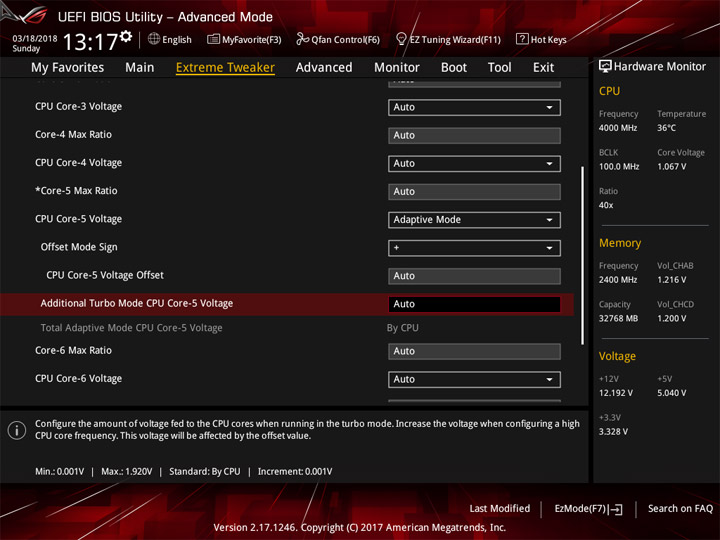This screenshot has width=720, height=540.
Task: Open the settings gear next to the clock
Action: point(126,36)
